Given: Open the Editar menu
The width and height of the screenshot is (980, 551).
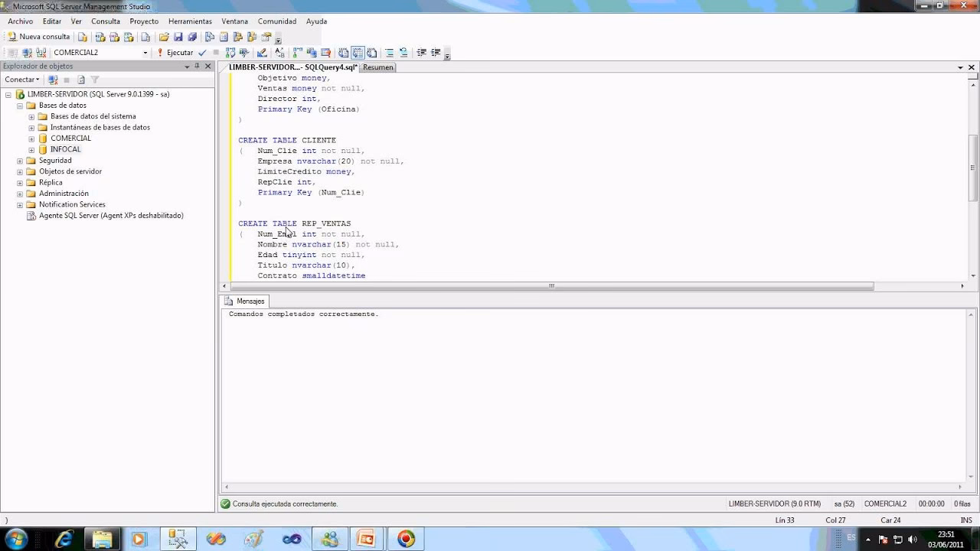Looking at the screenshot, I should click(52, 21).
